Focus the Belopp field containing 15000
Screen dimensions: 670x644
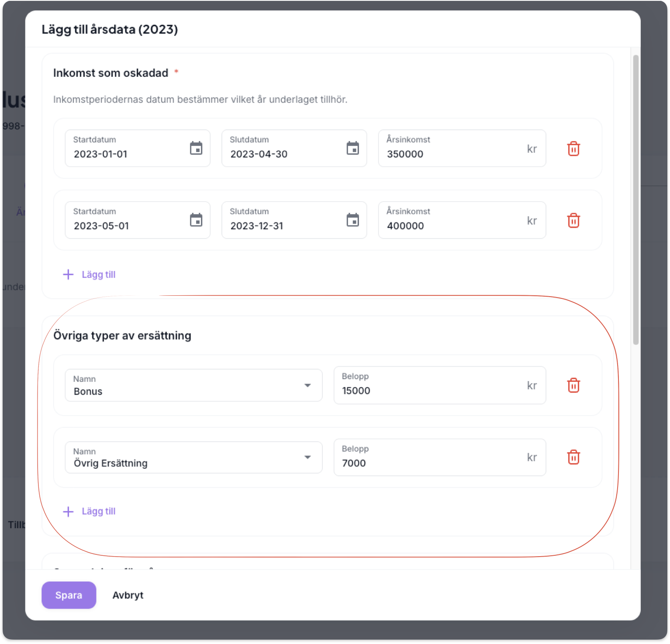coord(428,390)
